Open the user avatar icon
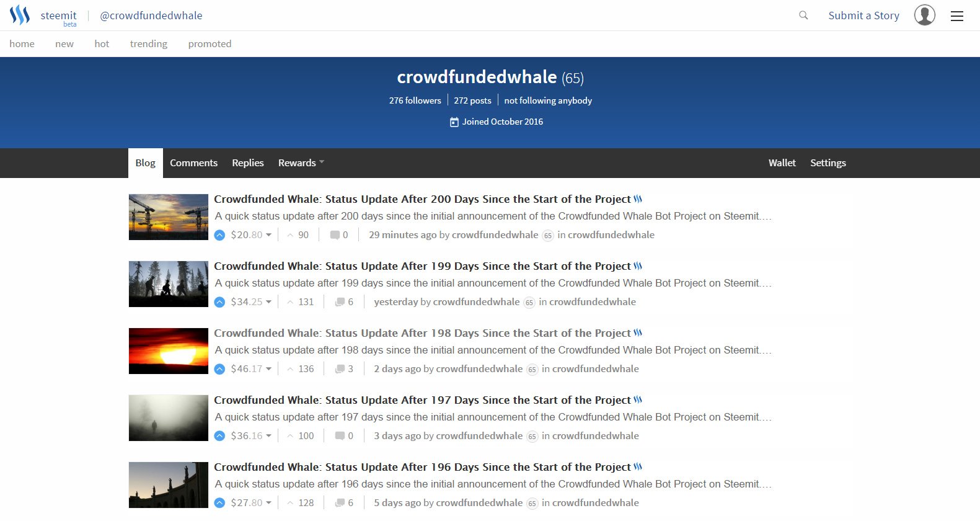This screenshot has width=980, height=521. (925, 15)
